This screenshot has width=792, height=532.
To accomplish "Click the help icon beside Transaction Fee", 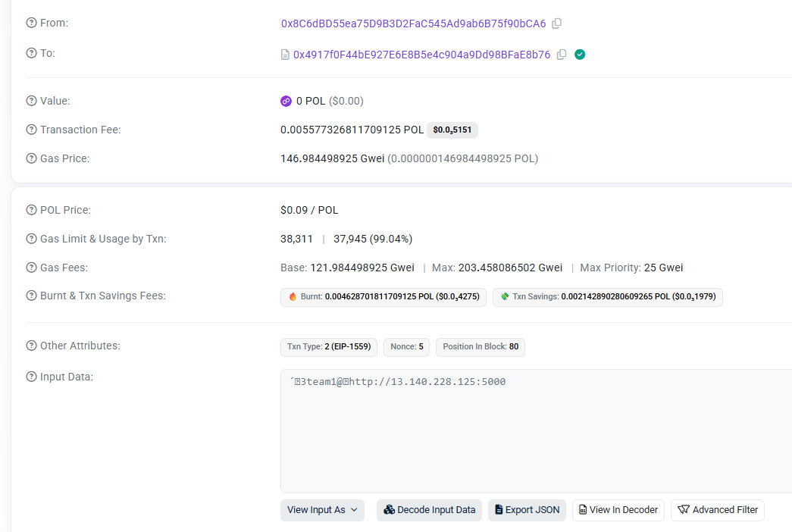I will (x=31, y=130).
